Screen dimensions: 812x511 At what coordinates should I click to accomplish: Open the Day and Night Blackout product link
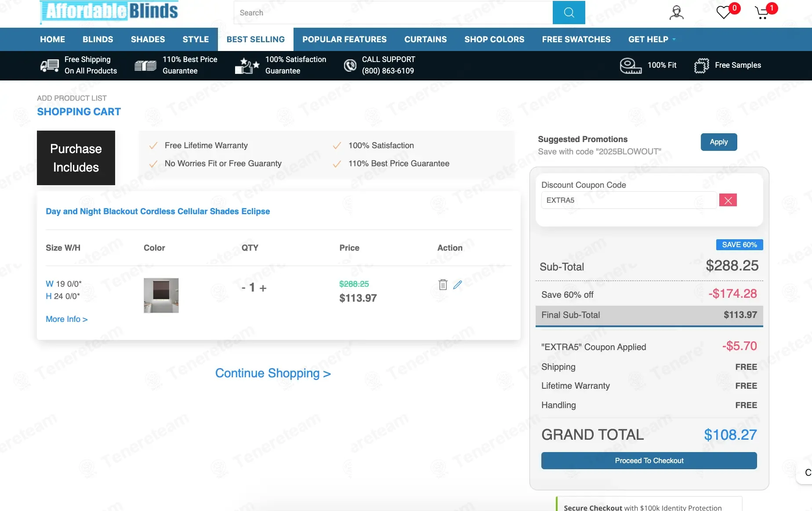click(158, 211)
